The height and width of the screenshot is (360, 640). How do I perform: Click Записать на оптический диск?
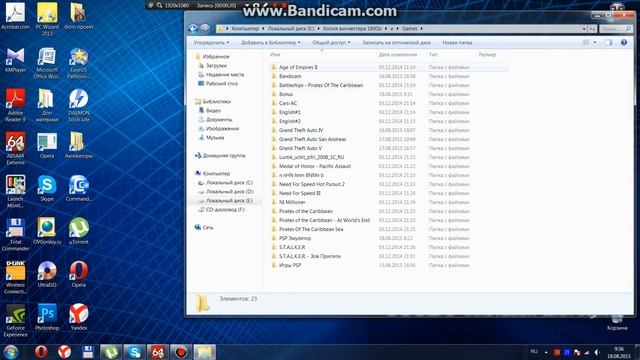pyautogui.click(x=396, y=42)
